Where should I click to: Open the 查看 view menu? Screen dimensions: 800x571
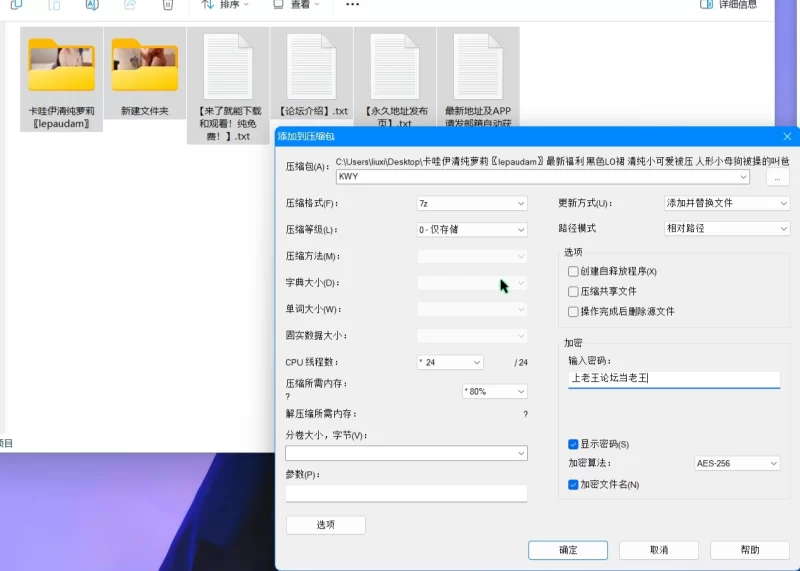coord(296,5)
